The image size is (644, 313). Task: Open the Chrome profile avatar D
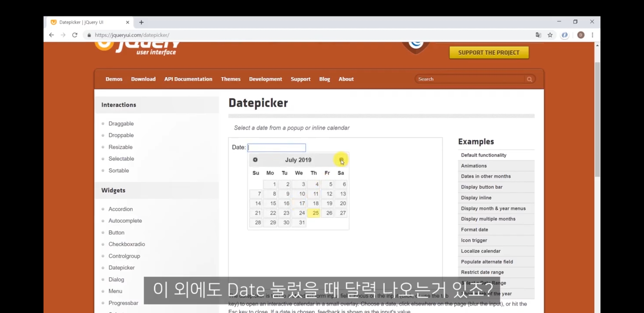(581, 35)
